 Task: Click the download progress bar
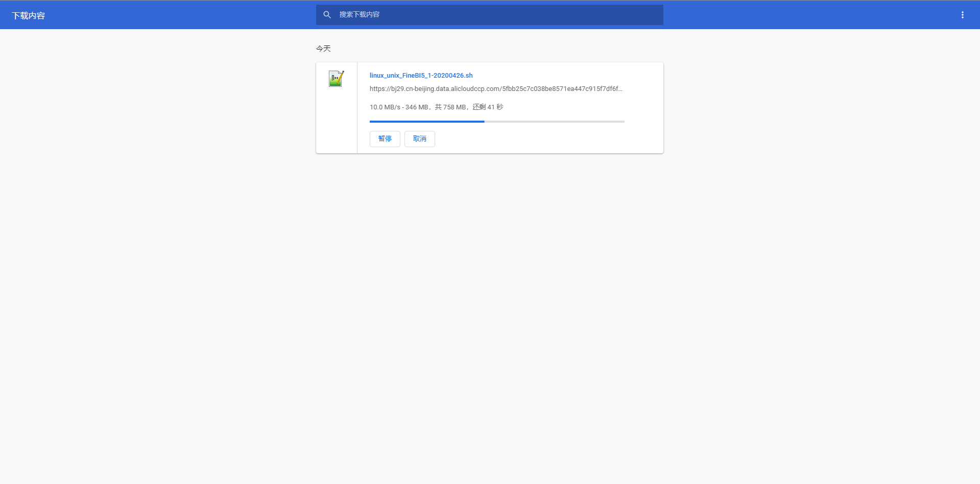497,122
